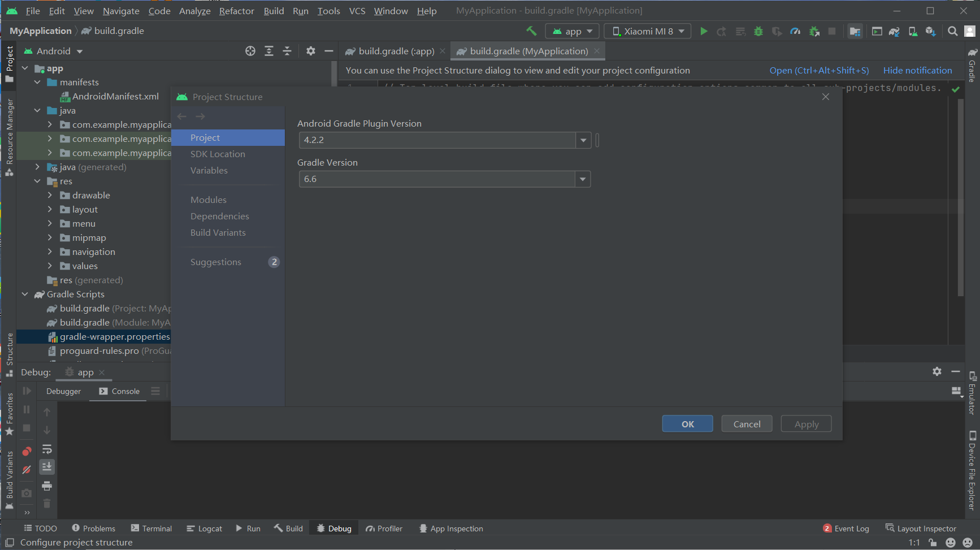The height and width of the screenshot is (550, 980).
Task: Click the Mute Breakpoints icon
Action: [27, 470]
